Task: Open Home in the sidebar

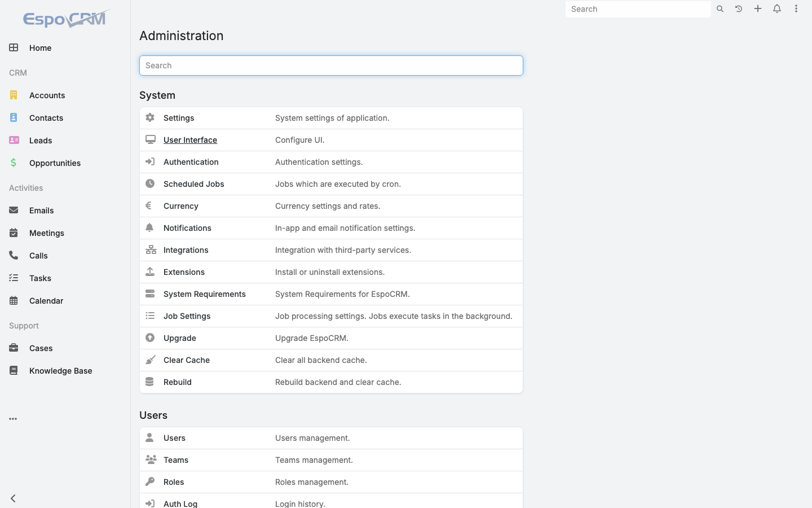Action: tap(65, 48)
